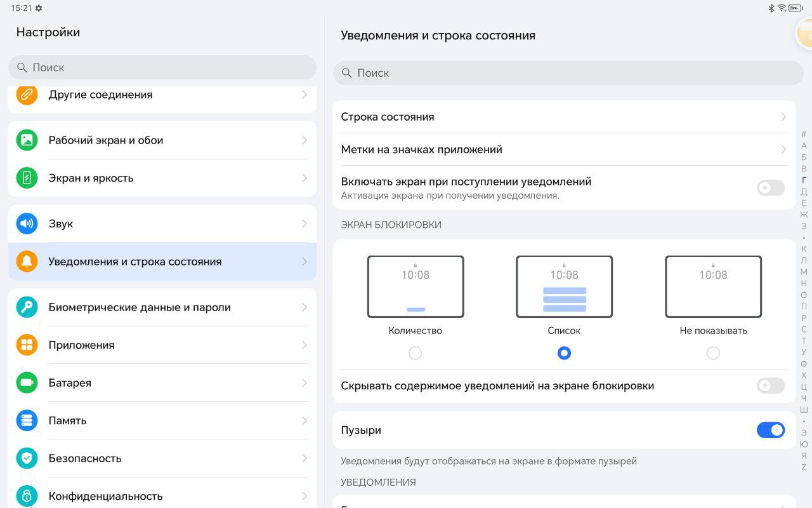Tap the teal key icon for Биометрические данные
The height and width of the screenshot is (508, 812).
click(27, 307)
